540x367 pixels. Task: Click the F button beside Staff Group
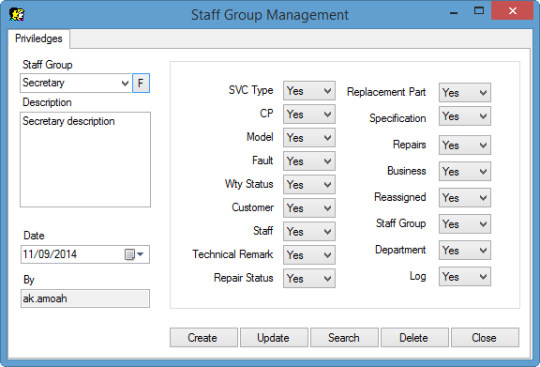[141, 83]
